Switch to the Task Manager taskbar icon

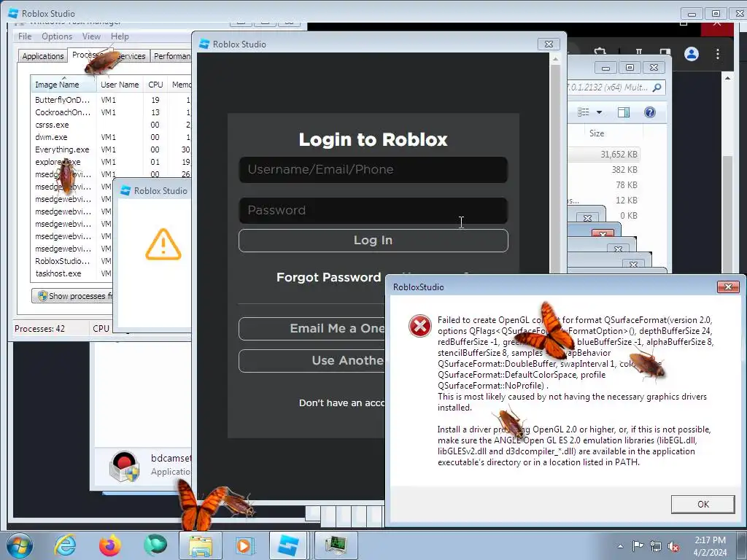(x=336, y=545)
